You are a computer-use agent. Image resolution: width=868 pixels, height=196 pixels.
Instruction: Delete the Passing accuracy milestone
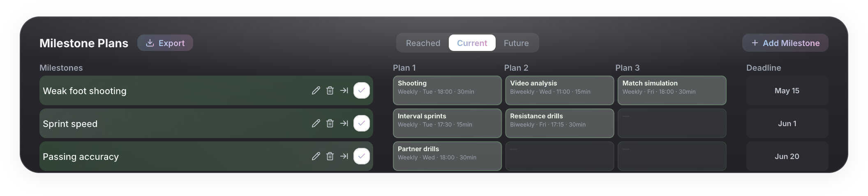pyautogui.click(x=330, y=156)
